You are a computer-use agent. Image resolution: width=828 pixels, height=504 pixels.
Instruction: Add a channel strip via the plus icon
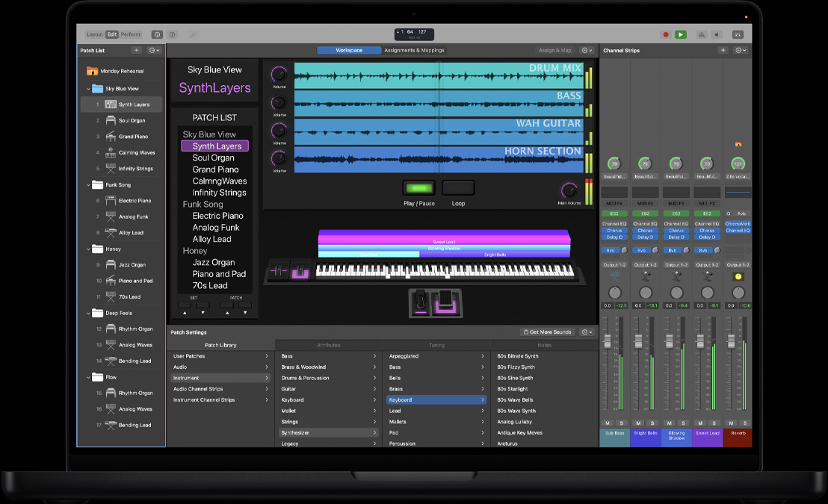723,50
